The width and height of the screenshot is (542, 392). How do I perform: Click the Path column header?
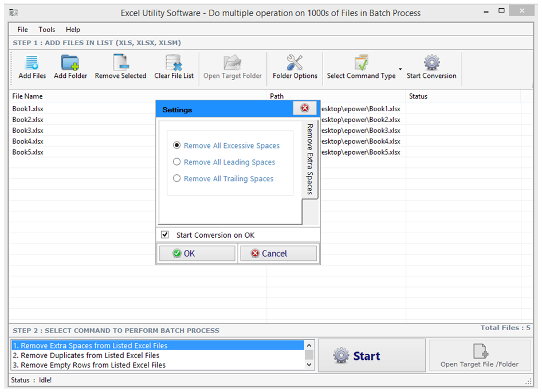click(336, 96)
